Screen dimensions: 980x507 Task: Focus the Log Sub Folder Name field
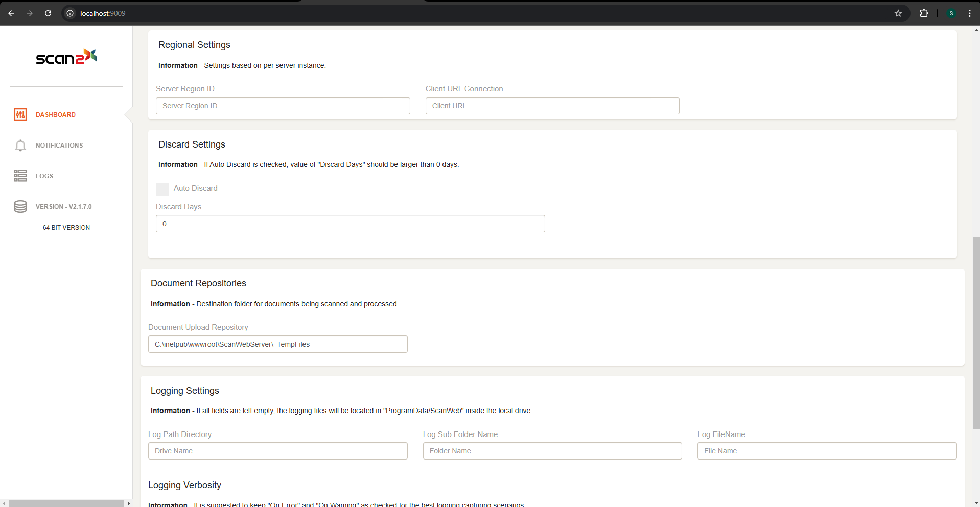pyautogui.click(x=552, y=451)
